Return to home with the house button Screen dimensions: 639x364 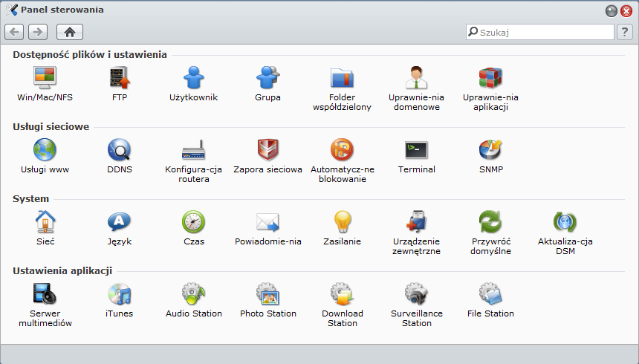pyautogui.click(x=70, y=32)
